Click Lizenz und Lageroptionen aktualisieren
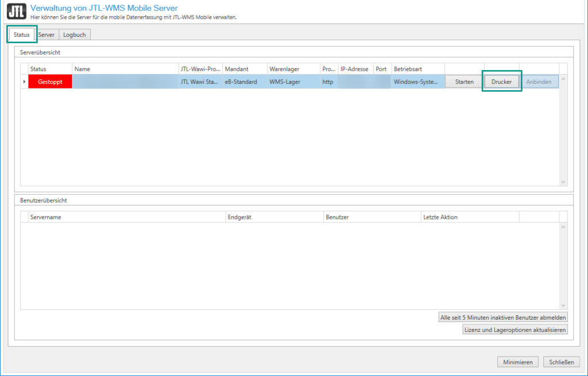The height and width of the screenshot is (376, 588). 514,330
